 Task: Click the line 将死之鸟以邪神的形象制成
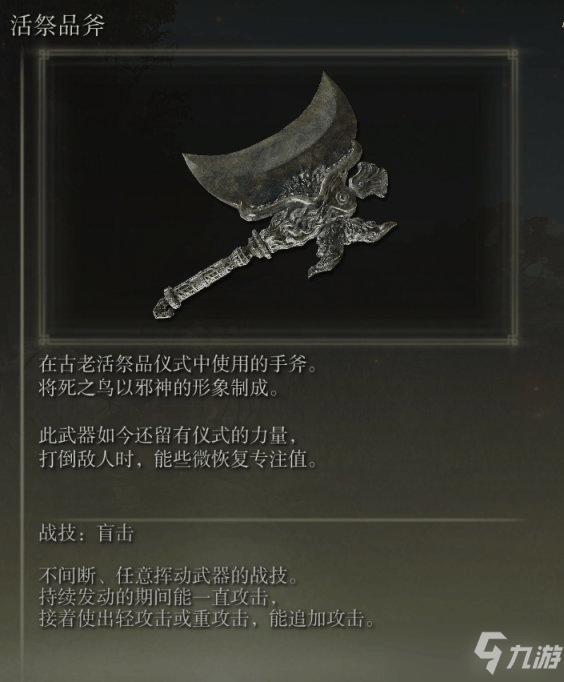pyautogui.click(x=159, y=388)
